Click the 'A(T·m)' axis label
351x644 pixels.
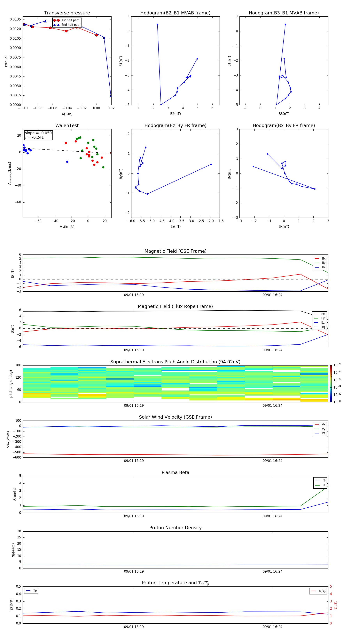(67, 114)
